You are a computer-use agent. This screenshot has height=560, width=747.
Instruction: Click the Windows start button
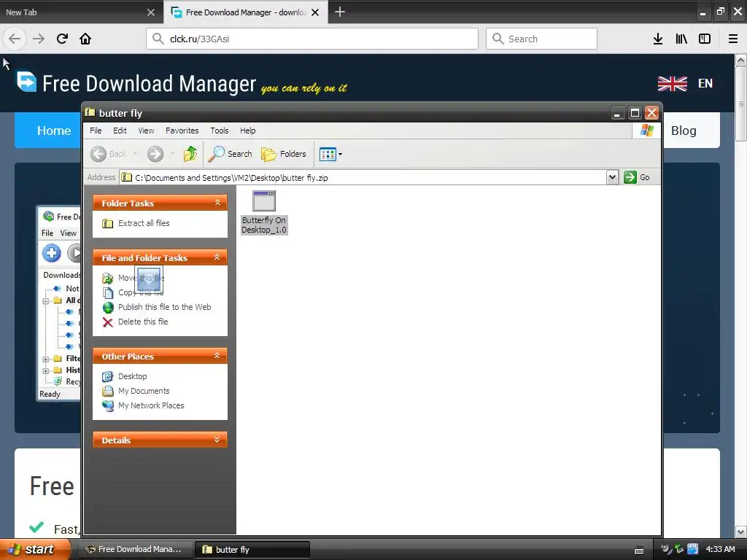35,549
